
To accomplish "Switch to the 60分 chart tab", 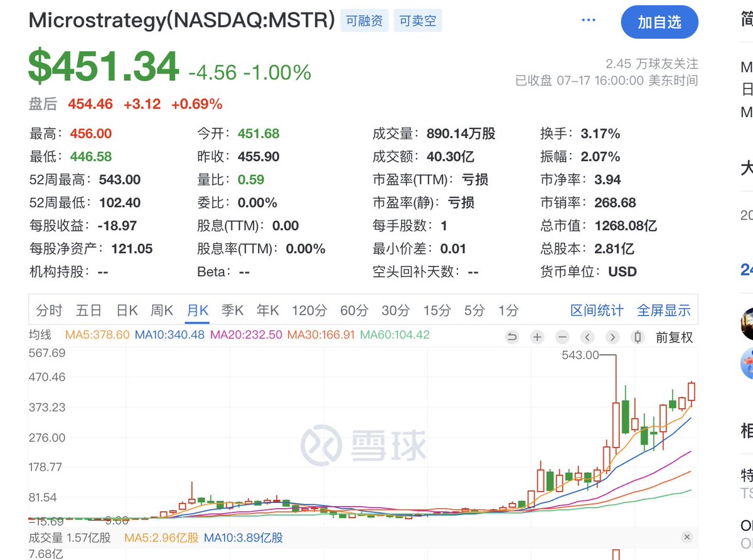I will tap(354, 310).
